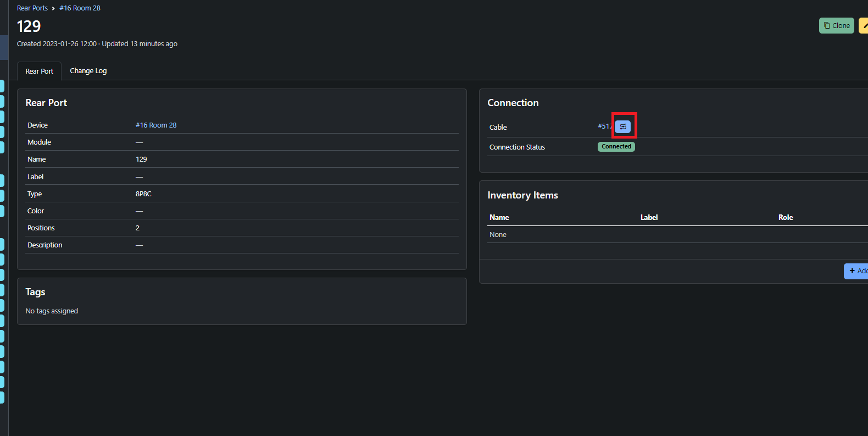Click the yellow edit pencil button
This screenshot has height=436, width=868.
pyautogui.click(x=864, y=26)
